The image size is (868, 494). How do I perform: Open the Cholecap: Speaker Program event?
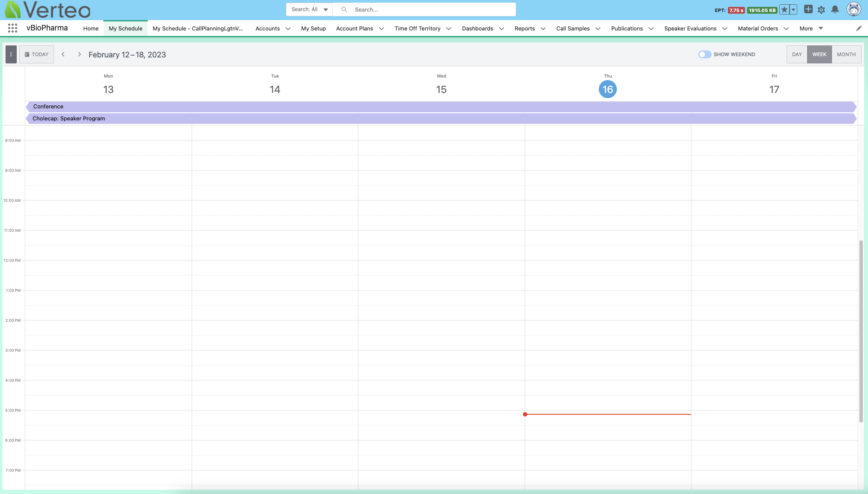pyautogui.click(x=69, y=119)
